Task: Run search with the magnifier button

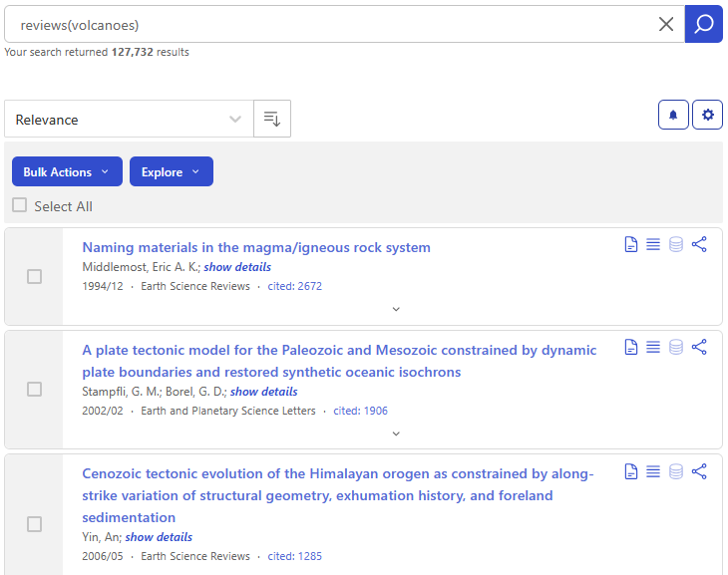Action: click(703, 24)
